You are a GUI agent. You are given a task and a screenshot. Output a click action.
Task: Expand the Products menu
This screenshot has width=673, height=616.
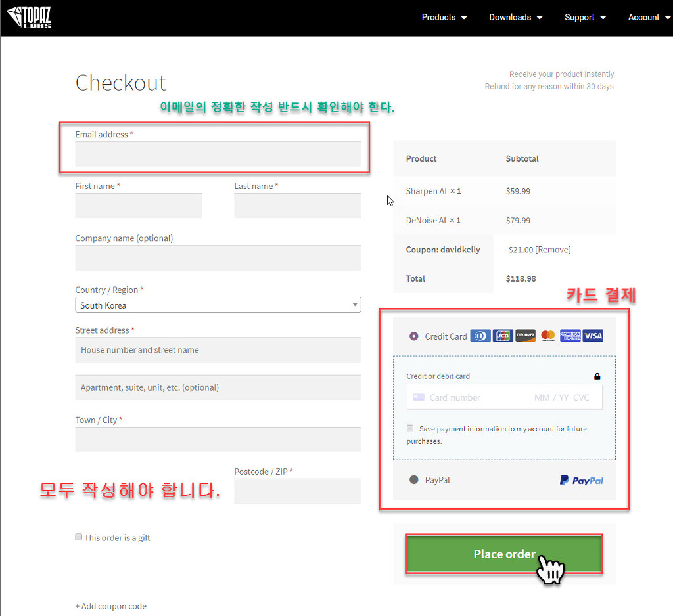pos(444,18)
